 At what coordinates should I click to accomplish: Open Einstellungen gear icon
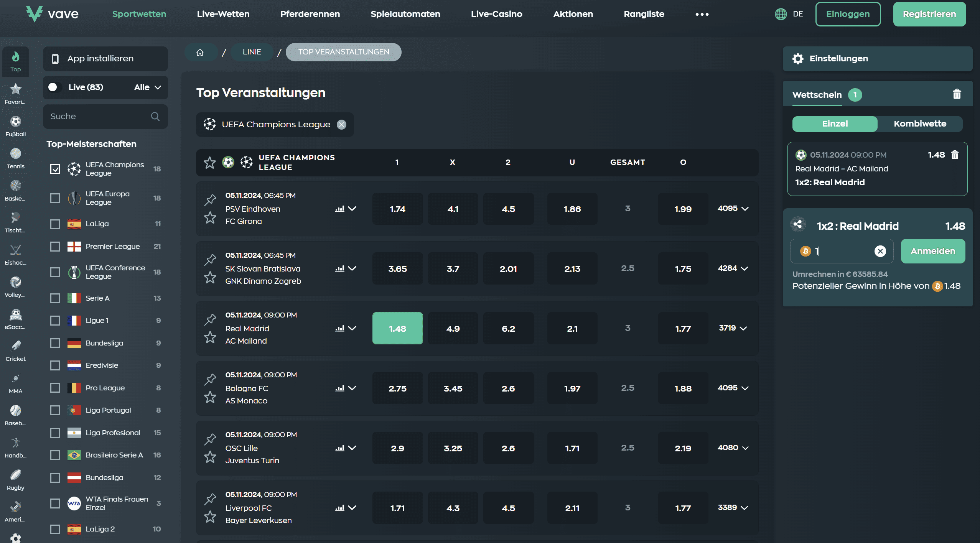point(798,59)
